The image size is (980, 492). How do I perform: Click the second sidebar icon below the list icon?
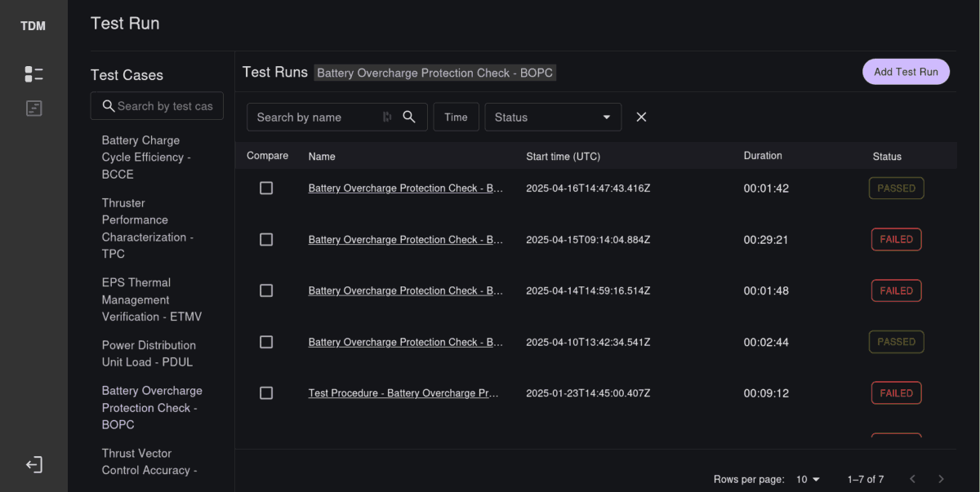tap(33, 108)
